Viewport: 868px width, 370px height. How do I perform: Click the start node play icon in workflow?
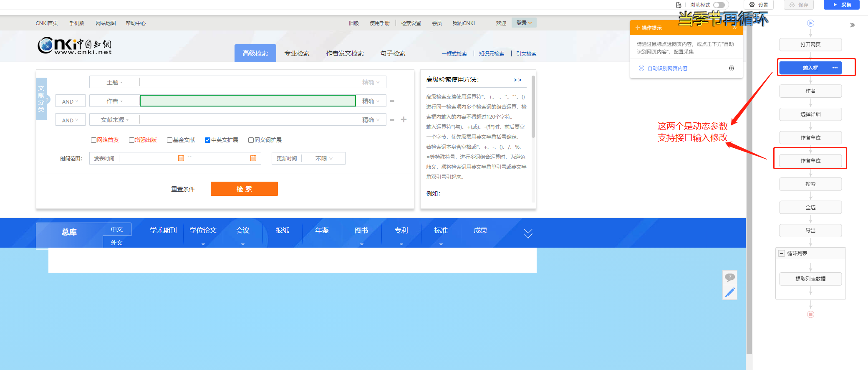(810, 23)
